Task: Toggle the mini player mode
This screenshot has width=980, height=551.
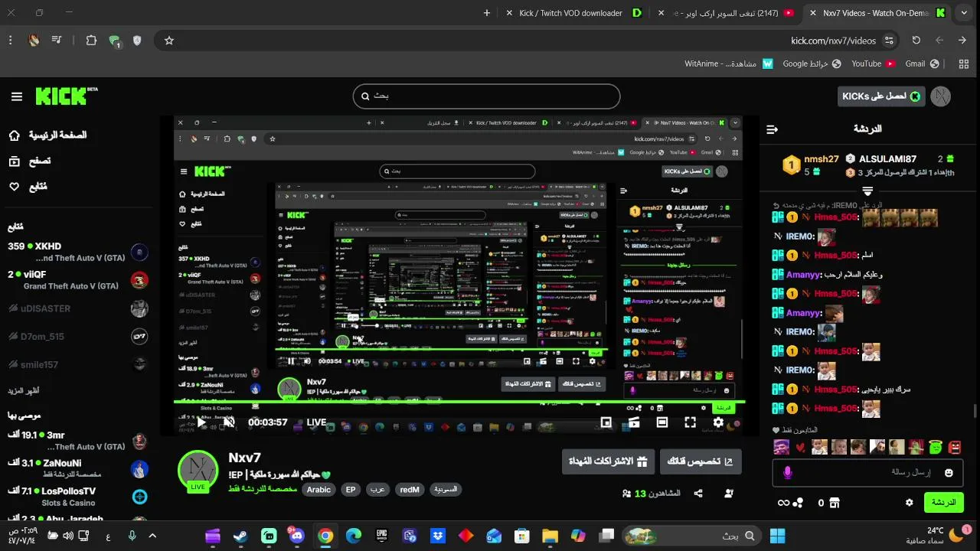Action: click(x=606, y=422)
